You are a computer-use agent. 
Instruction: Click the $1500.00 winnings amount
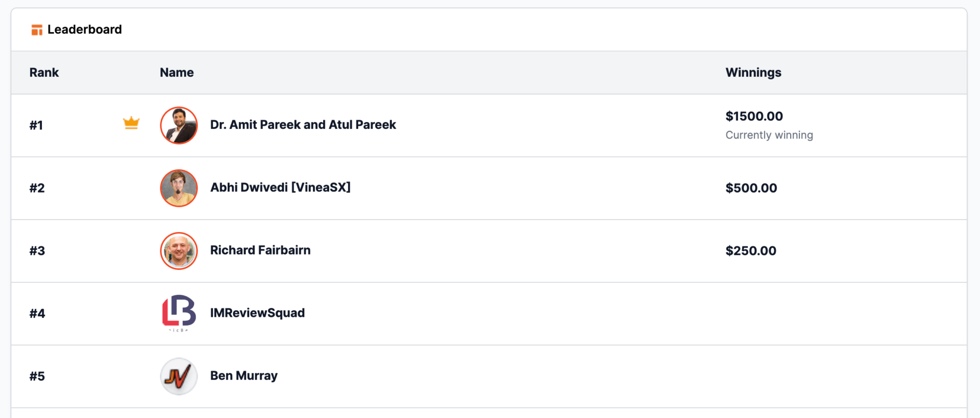tap(754, 117)
